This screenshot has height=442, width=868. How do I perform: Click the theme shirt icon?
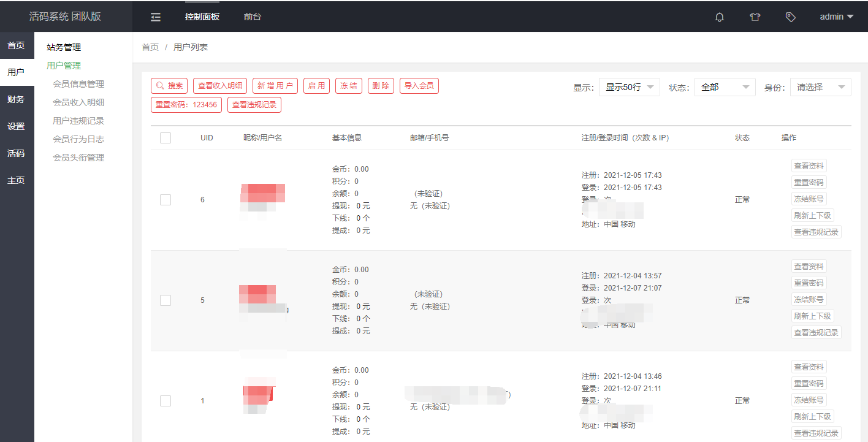(755, 17)
